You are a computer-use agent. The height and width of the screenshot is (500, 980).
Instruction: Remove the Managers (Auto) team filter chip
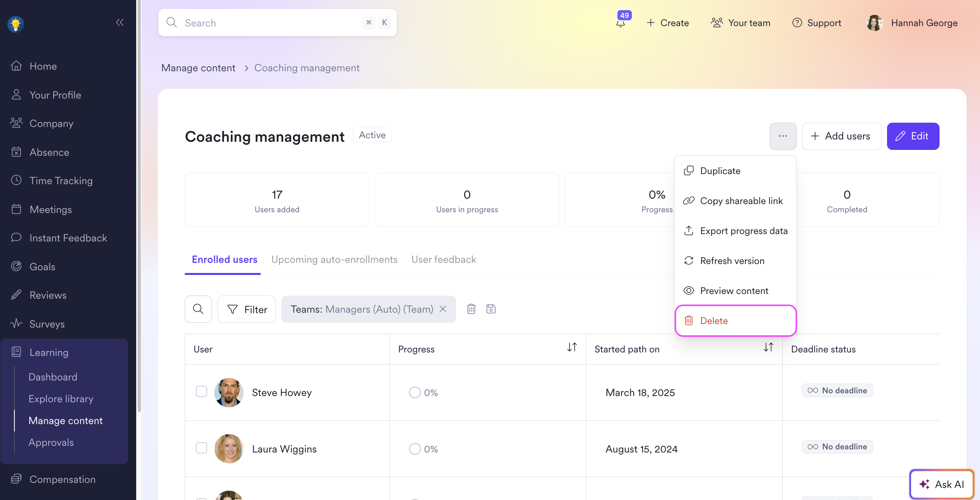pos(443,309)
